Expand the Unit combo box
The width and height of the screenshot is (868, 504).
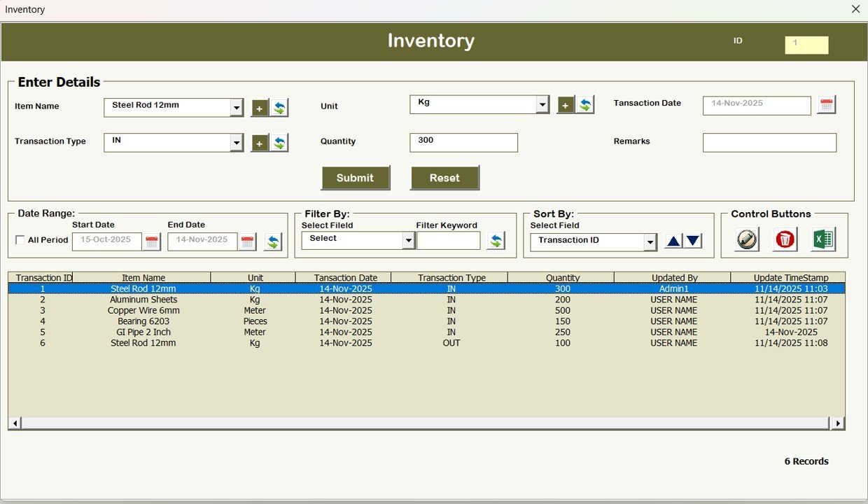pos(542,104)
